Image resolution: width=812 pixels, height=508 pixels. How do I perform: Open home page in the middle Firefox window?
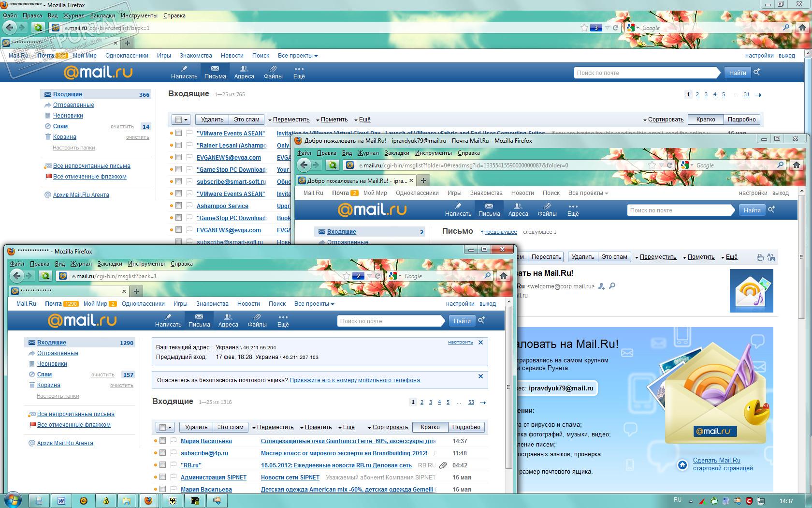click(796, 165)
